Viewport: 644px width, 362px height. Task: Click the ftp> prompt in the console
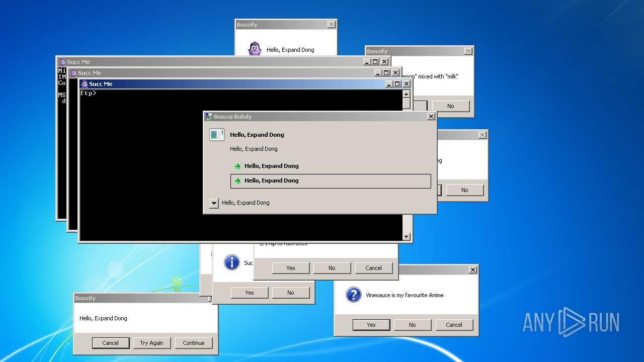click(x=88, y=93)
